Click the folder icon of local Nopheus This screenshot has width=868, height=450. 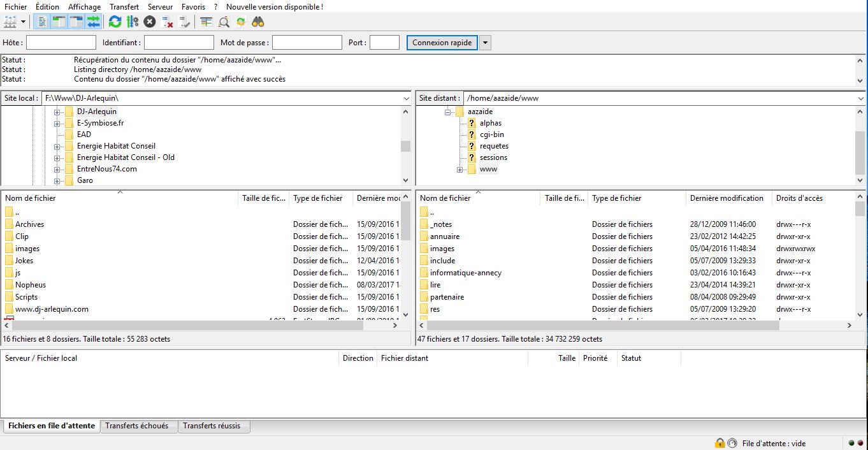pyautogui.click(x=9, y=285)
